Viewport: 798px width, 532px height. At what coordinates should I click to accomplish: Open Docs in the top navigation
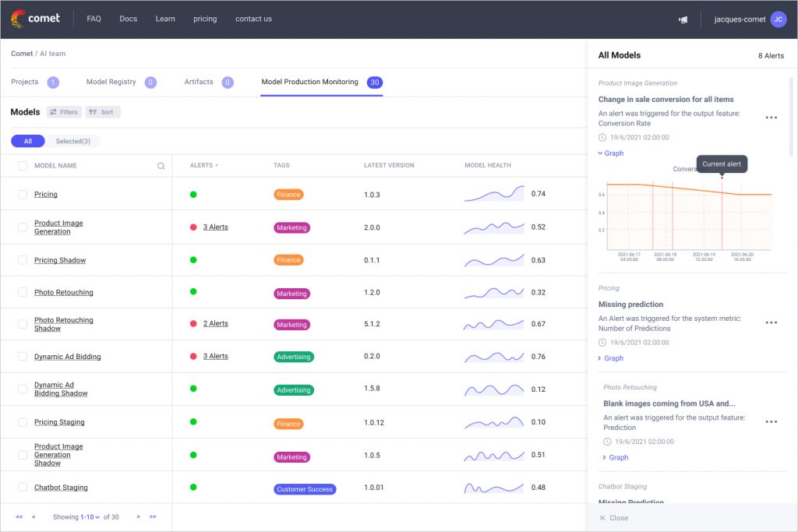tap(128, 19)
